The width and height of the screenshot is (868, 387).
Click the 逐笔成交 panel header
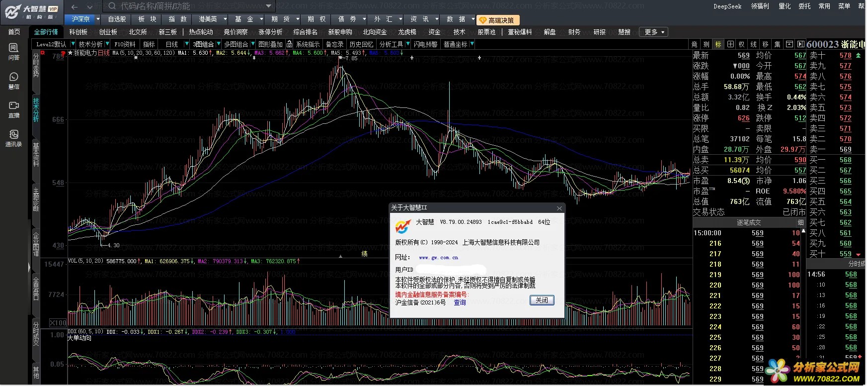[x=748, y=222]
